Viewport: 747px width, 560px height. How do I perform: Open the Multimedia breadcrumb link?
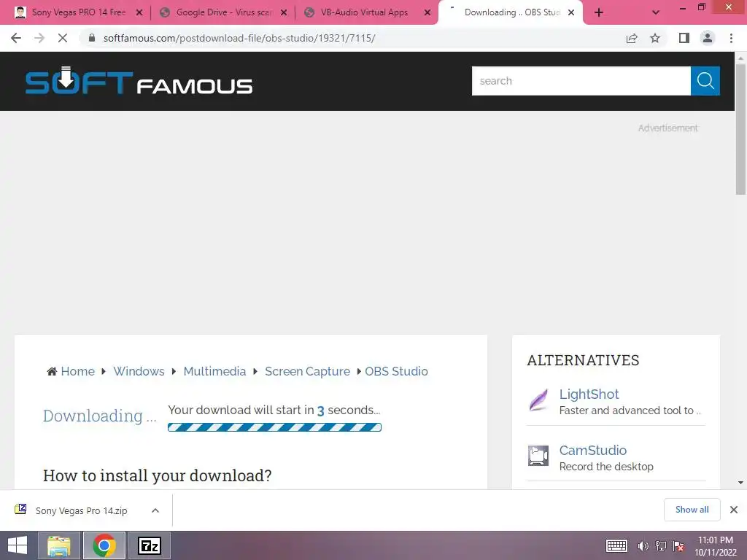coord(214,371)
